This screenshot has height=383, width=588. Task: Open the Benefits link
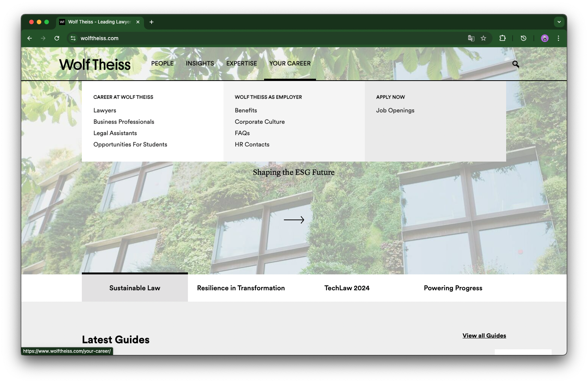(x=246, y=111)
